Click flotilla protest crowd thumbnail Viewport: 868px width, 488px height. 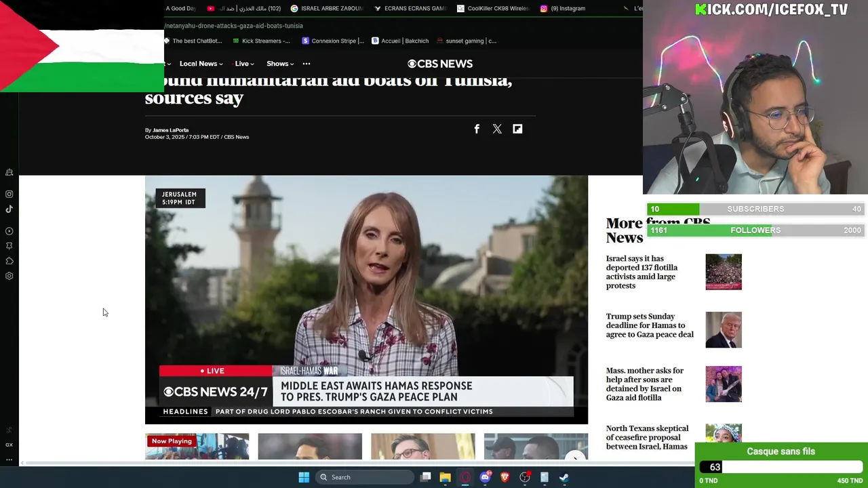(724, 272)
